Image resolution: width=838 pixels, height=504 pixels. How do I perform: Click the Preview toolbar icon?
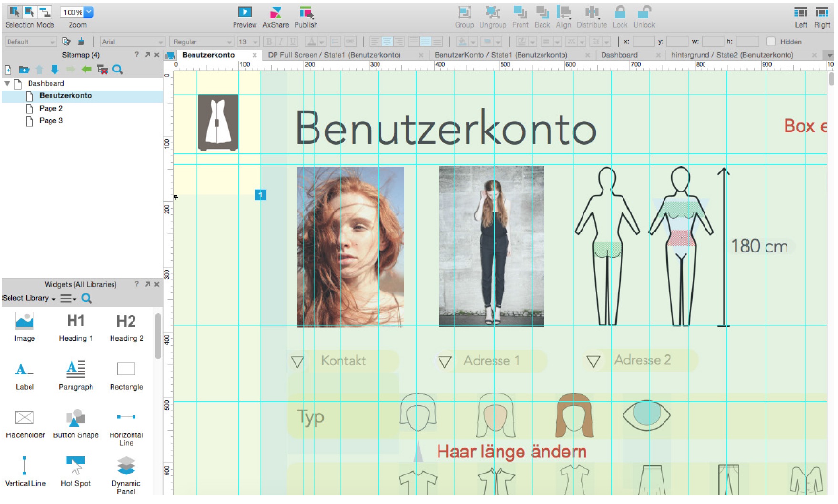pos(245,12)
